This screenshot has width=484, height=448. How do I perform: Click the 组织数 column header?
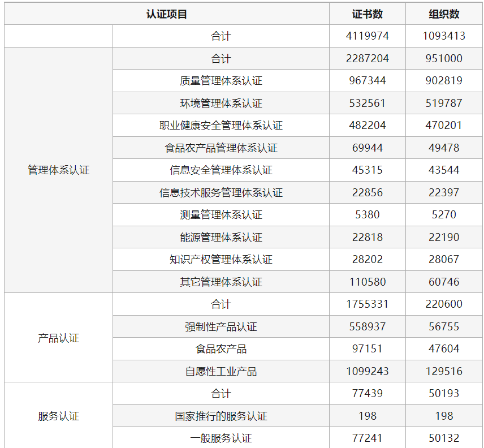444,14
